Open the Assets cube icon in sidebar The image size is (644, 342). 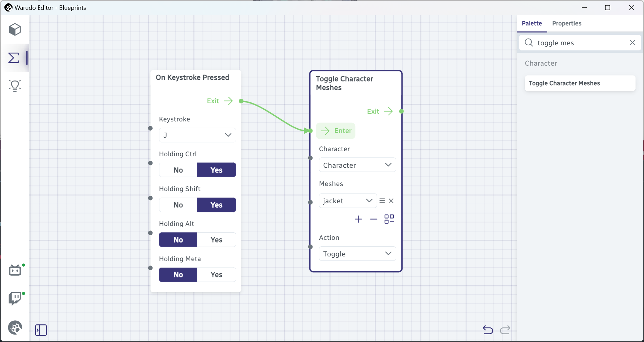15,30
